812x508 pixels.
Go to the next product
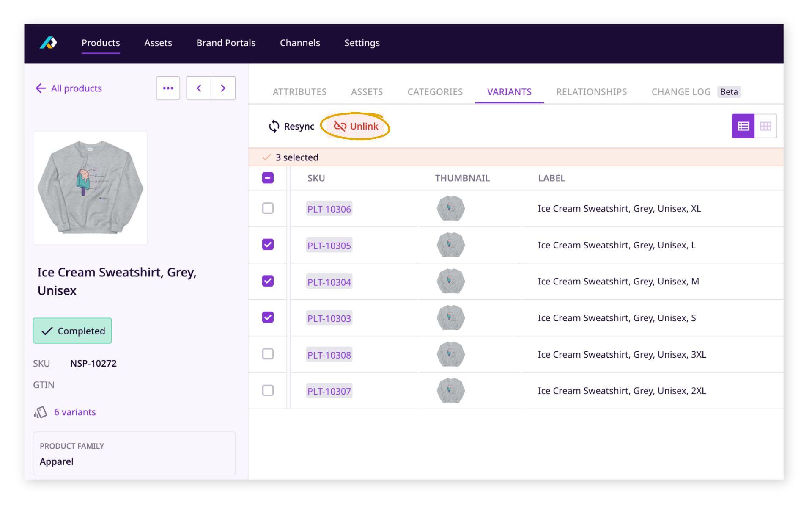pos(223,88)
